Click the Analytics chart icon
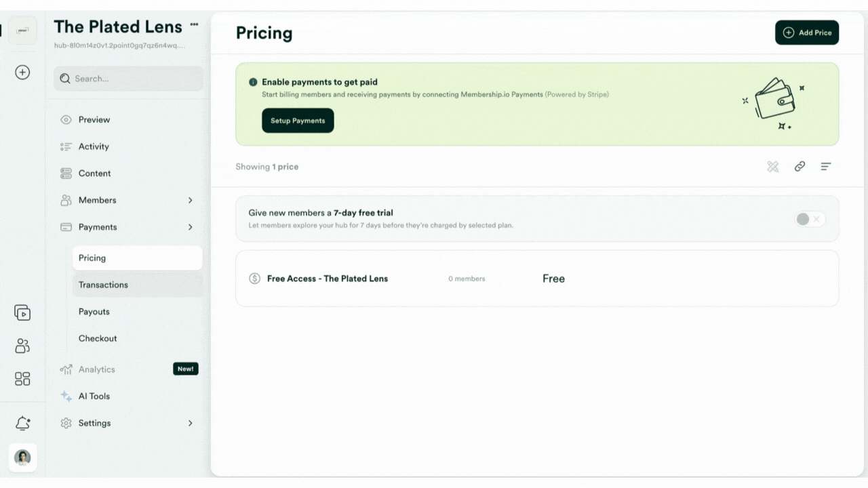868x488 pixels. 66,369
